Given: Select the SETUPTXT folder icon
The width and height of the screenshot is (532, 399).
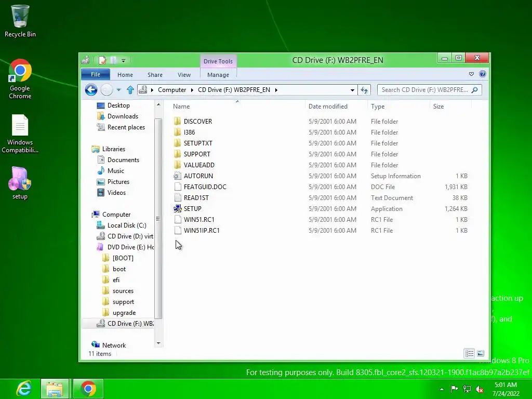Looking at the screenshot, I should coord(177,143).
